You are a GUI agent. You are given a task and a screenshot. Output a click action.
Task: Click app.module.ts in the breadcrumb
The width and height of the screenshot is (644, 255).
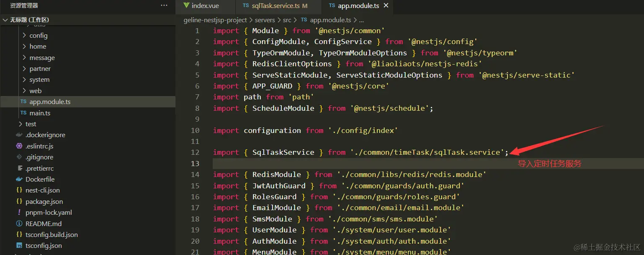330,20
